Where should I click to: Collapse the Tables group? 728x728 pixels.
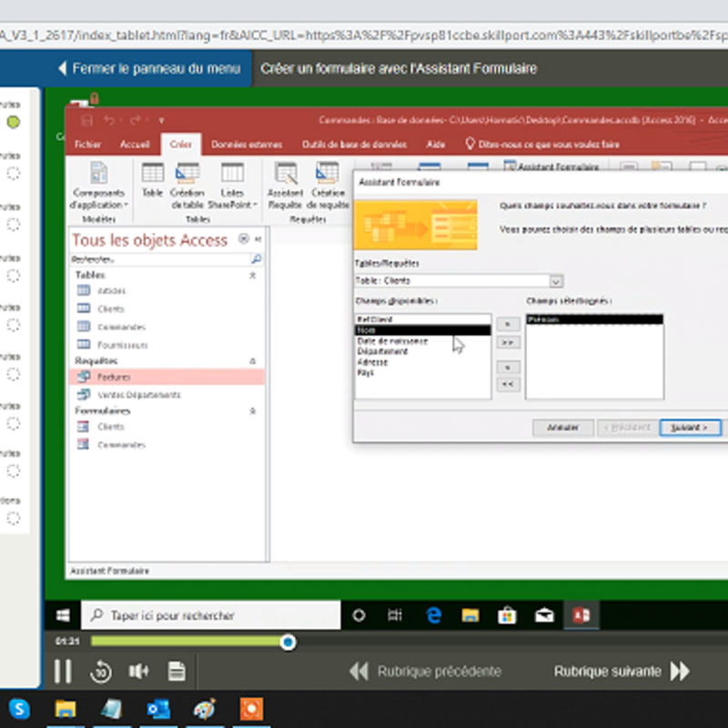(253, 276)
